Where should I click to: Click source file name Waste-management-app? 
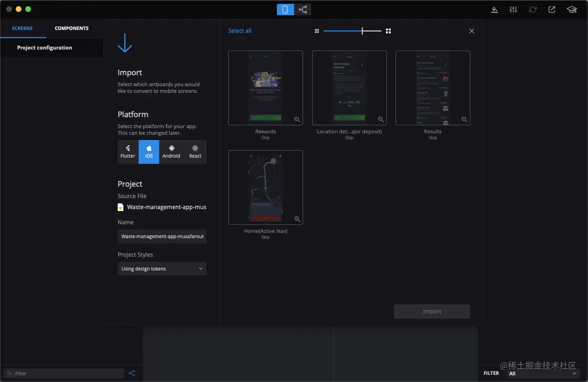pos(167,207)
